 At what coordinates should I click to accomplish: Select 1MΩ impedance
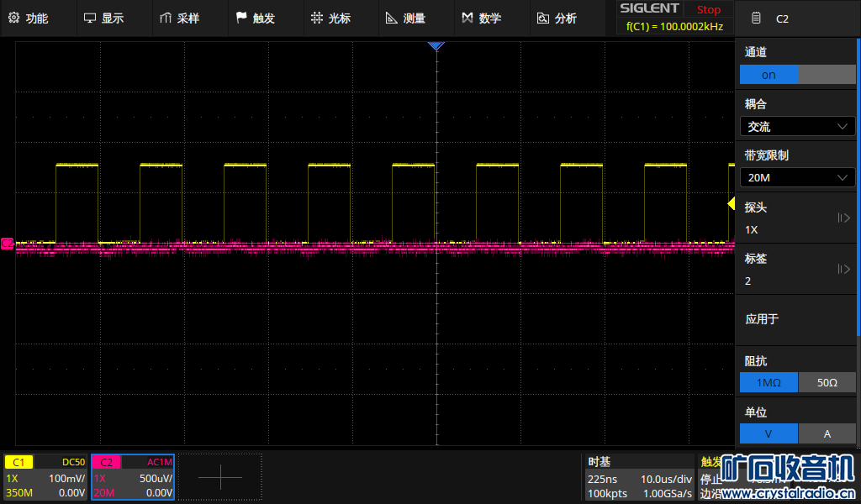click(769, 383)
